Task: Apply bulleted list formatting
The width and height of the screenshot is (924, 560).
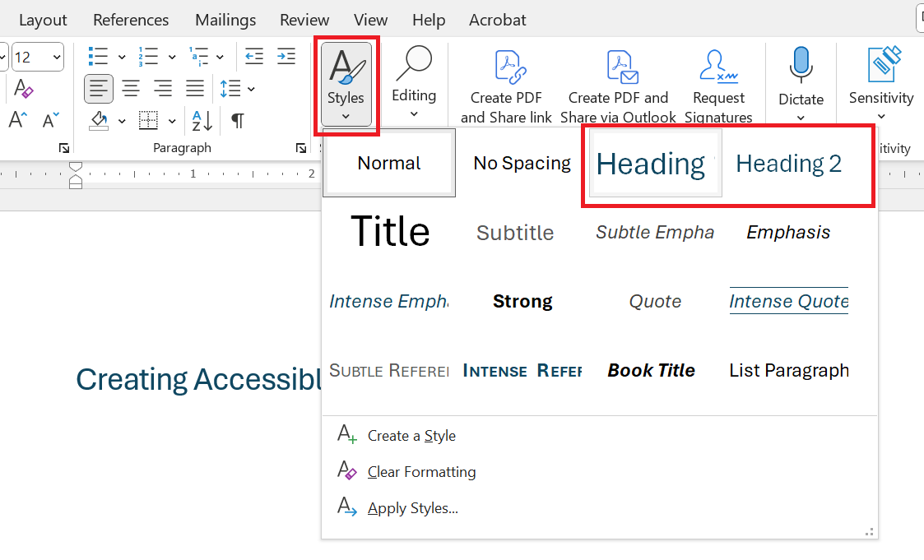Action: 99,57
